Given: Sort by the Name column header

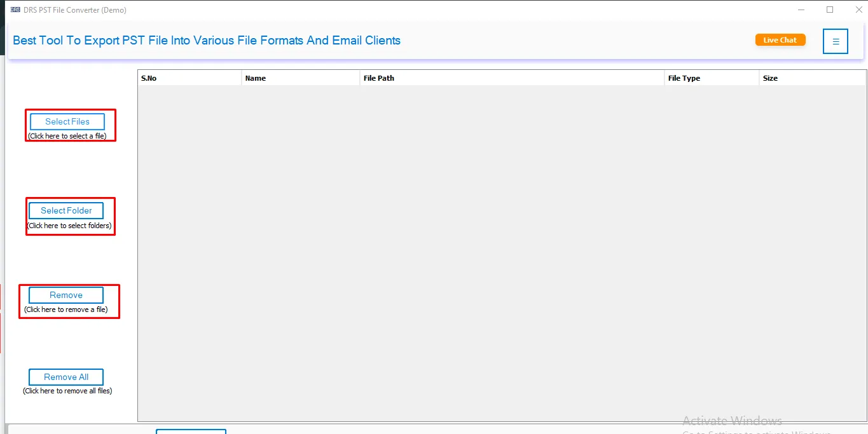Looking at the screenshot, I should click(x=301, y=78).
